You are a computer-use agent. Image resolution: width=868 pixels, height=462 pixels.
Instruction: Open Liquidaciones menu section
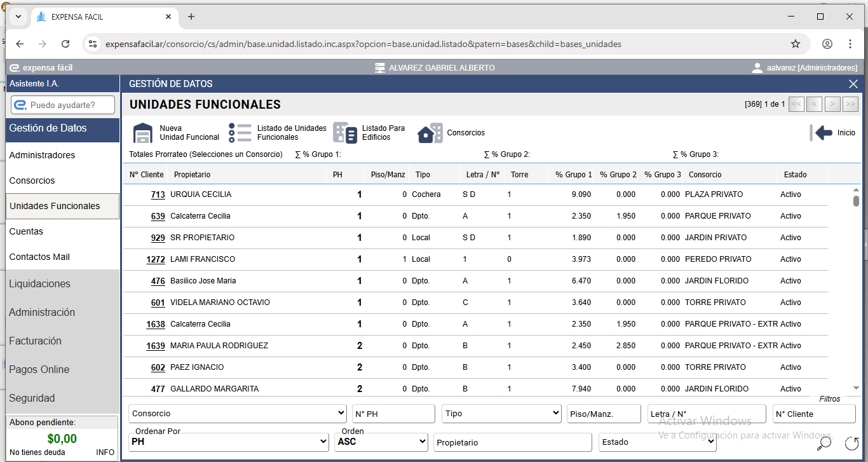tap(39, 284)
